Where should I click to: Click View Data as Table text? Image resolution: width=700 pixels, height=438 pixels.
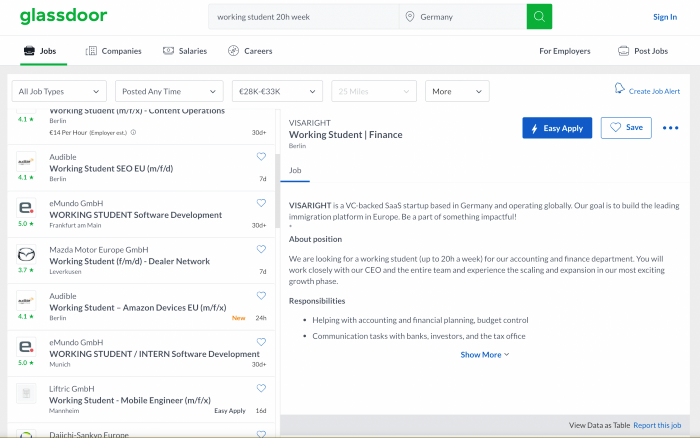pyautogui.click(x=599, y=425)
